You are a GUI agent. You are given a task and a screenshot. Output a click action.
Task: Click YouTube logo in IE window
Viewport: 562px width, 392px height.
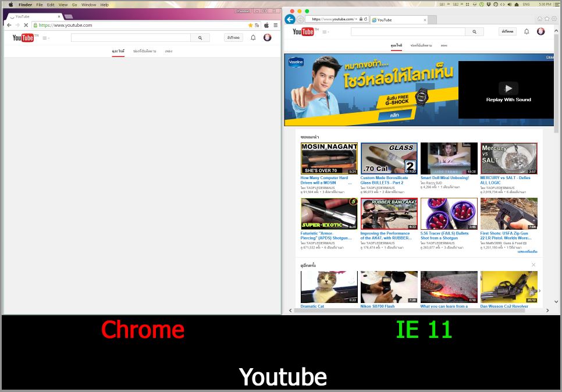click(x=303, y=31)
